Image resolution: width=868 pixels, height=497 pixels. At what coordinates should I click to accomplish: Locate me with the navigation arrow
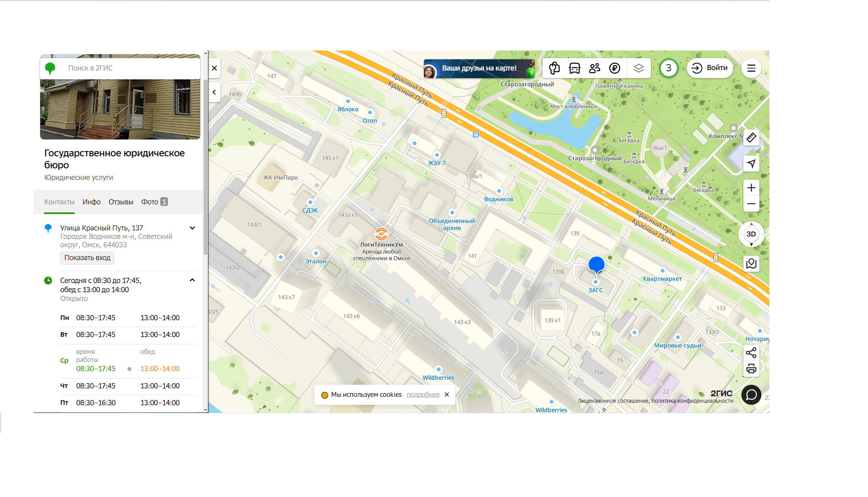tap(751, 164)
